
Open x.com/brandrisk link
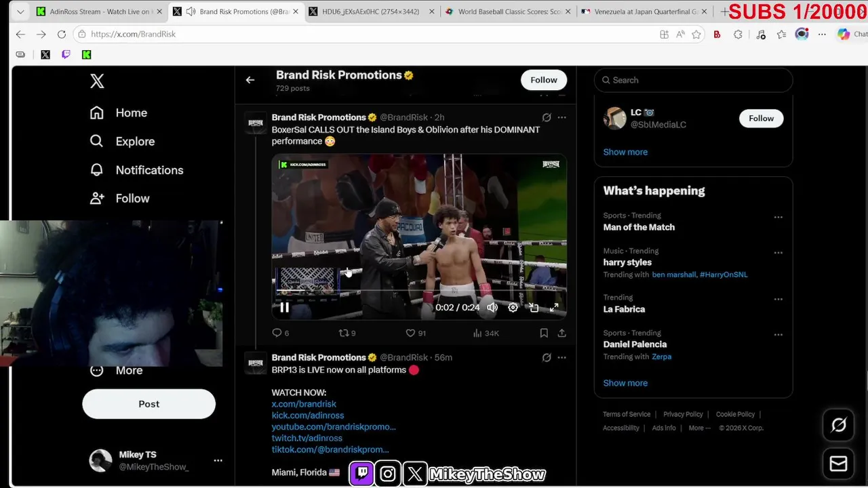pos(304,404)
